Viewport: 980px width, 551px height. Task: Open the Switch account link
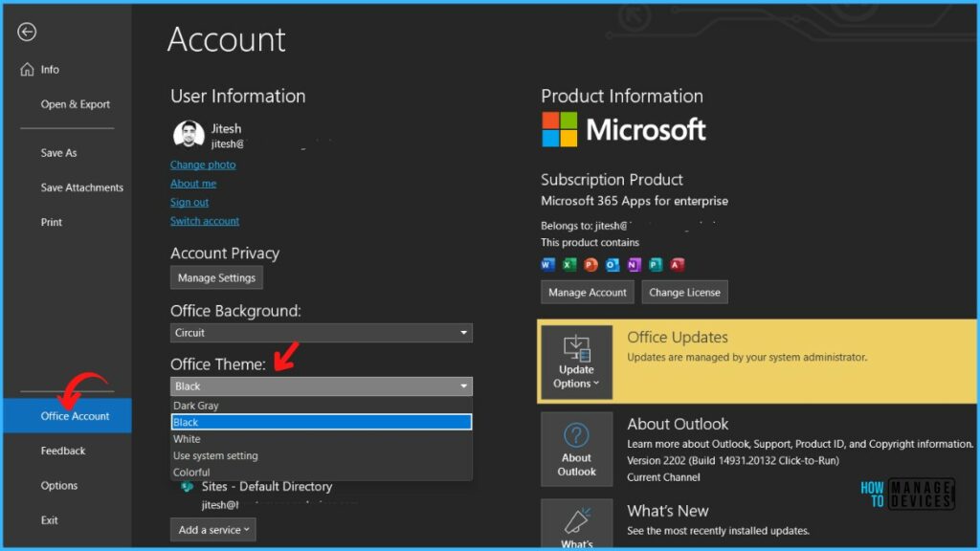pyautogui.click(x=205, y=221)
